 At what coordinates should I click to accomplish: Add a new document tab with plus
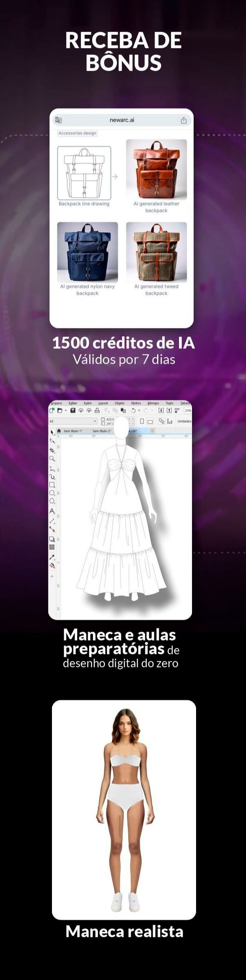point(152,431)
